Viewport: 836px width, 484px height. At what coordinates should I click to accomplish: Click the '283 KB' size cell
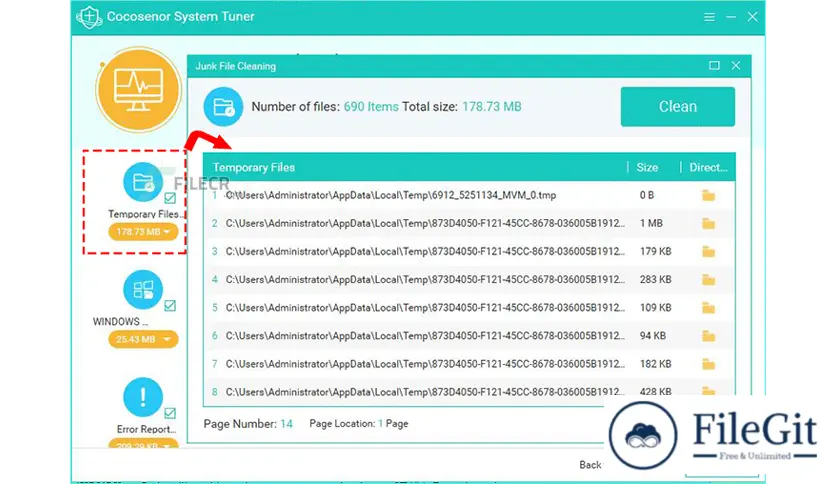655,280
